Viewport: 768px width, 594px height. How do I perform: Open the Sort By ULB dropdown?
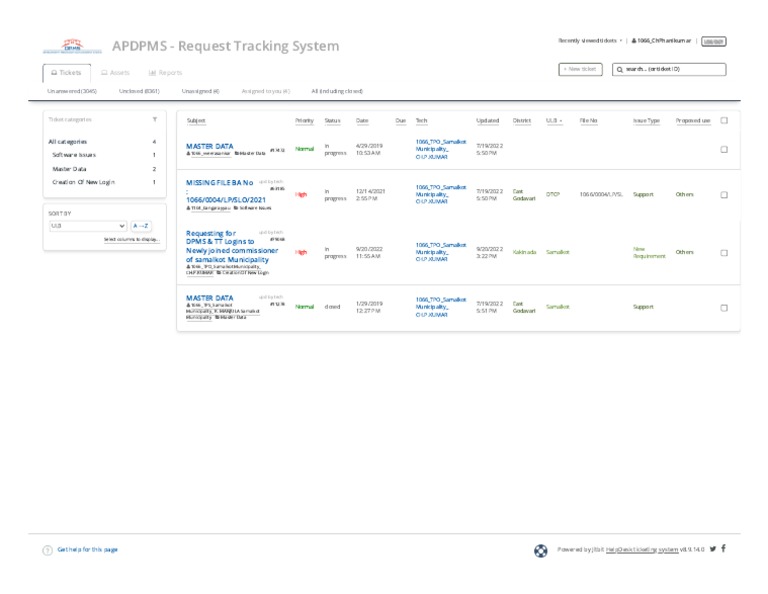[87, 226]
